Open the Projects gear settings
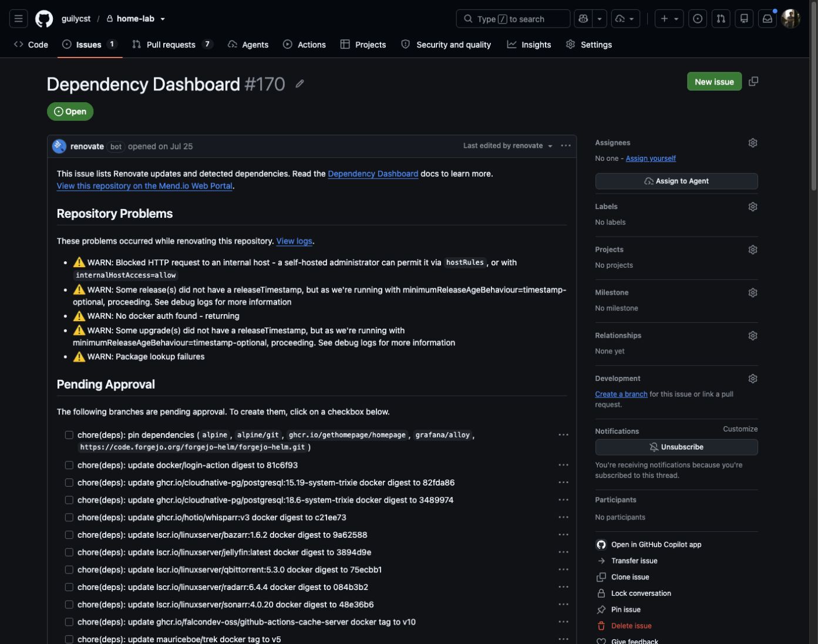This screenshot has height=644, width=818. click(x=753, y=249)
